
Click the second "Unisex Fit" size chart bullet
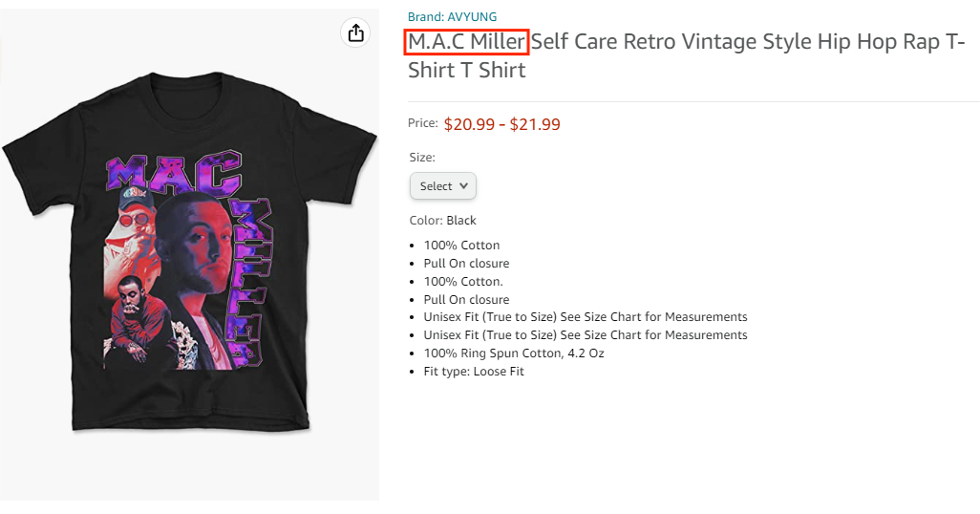click(x=586, y=335)
